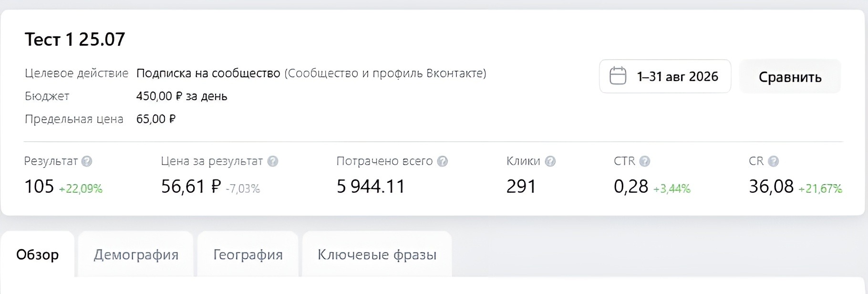
Task: Click the Предельная цена value 65,00 ₽
Action: (x=156, y=119)
